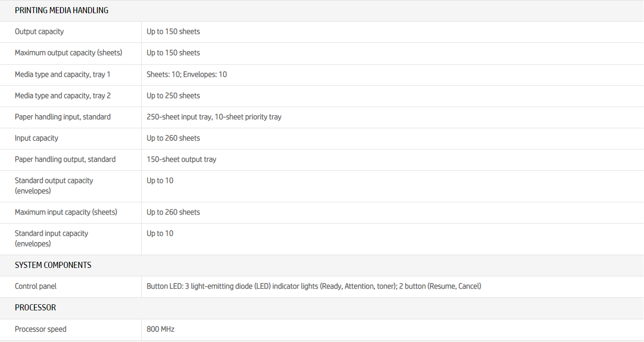The width and height of the screenshot is (644, 342).
Task: Click the PROCESSOR section header
Action: (35, 308)
